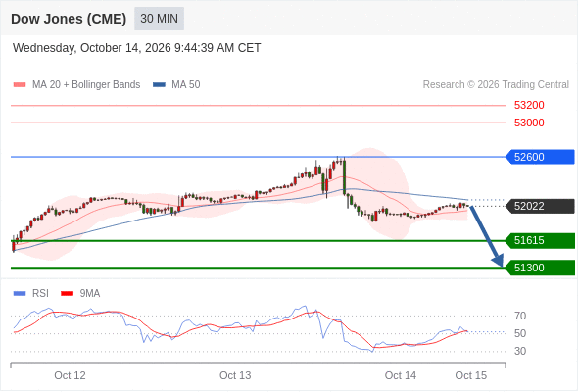This screenshot has height=392, width=578.
Task: Click the 9MA legend label
Action: coord(90,294)
